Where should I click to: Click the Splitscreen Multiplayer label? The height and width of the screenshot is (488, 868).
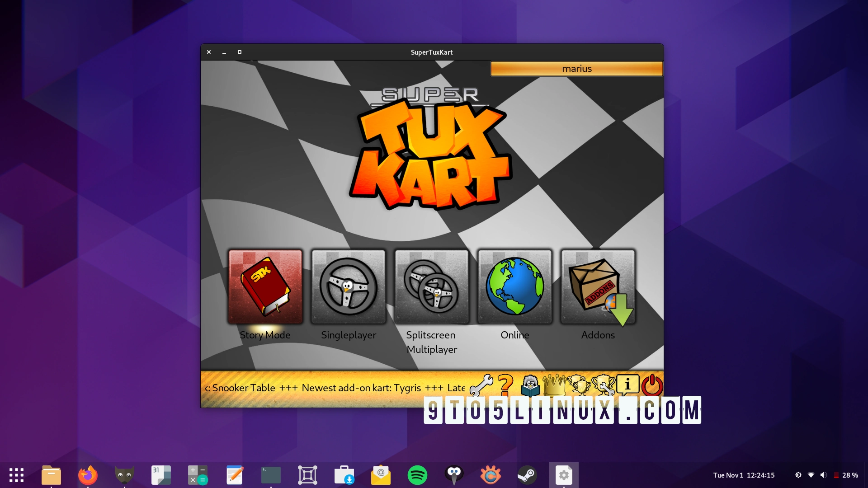coord(432,343)
